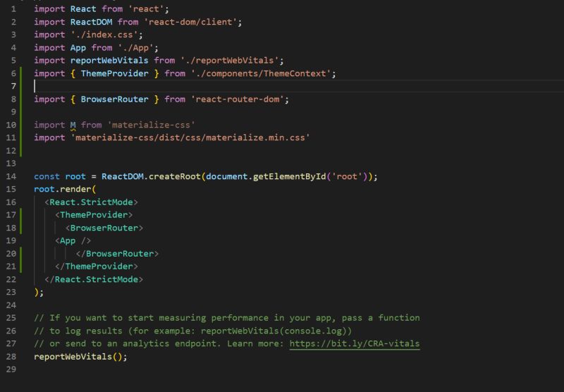Click the createRoot method call
The height and width of the screenshot is (392, 564).
pyautogui.click(x=174, y=176)
